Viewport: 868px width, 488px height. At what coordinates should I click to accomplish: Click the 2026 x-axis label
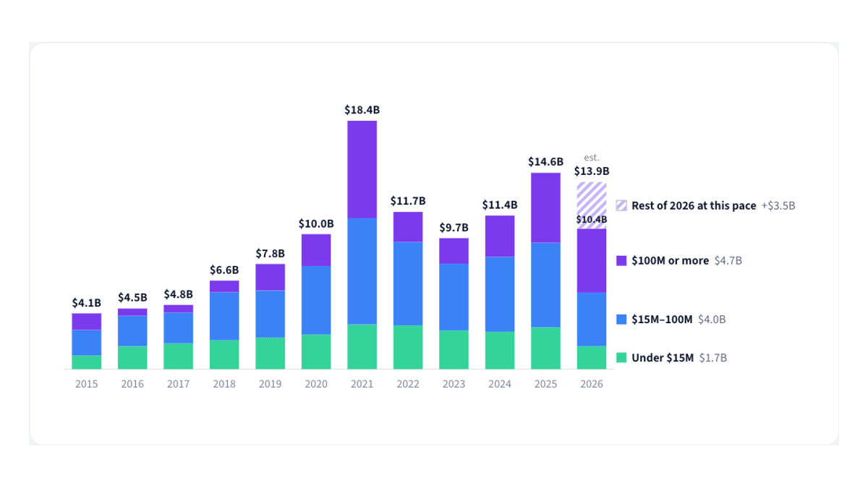592,384
